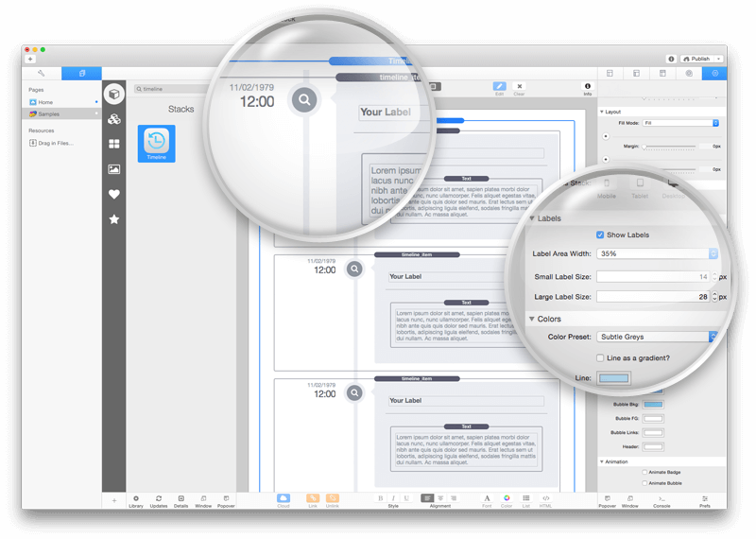This screenshot has width=756, height=539.
Task: Enable the Animate Badge checkbox
Action: (x=644, y=472)
